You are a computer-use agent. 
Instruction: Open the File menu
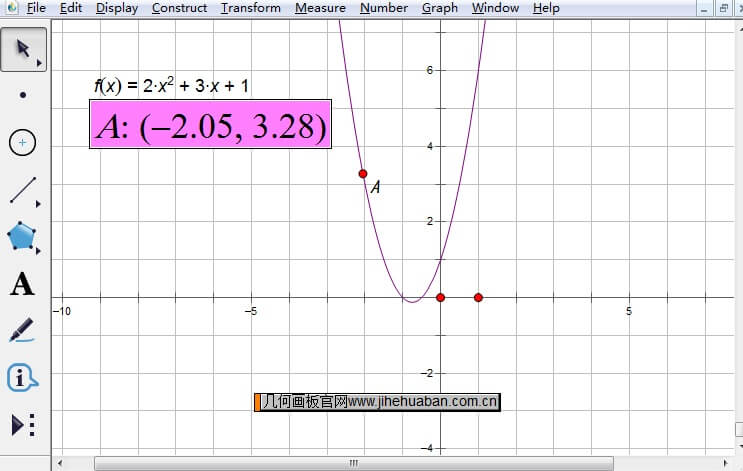click(36, 8)
